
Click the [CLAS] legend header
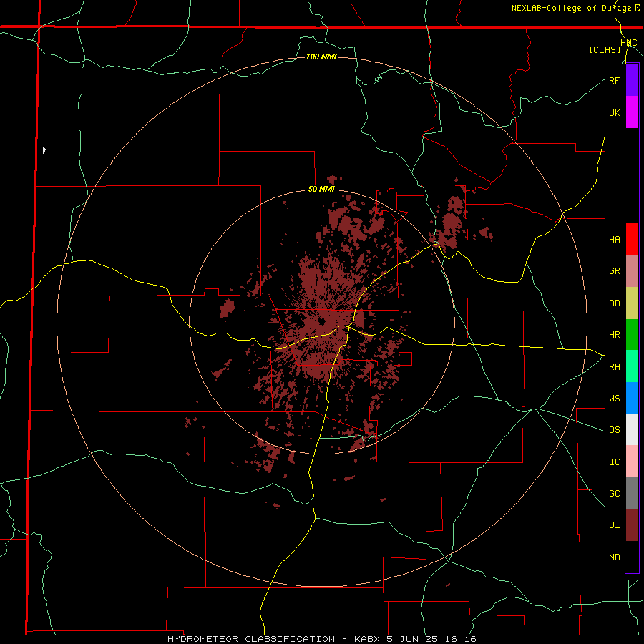[605, 49]
